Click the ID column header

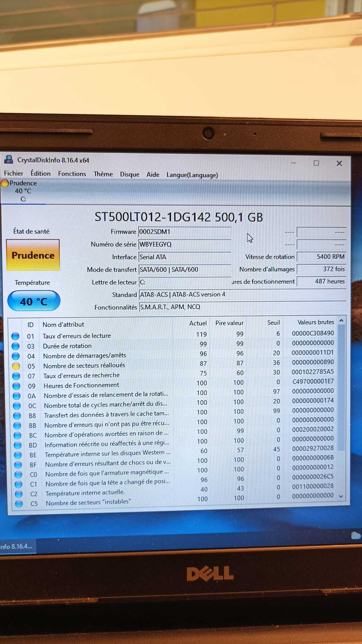click(x=30, y=325)
